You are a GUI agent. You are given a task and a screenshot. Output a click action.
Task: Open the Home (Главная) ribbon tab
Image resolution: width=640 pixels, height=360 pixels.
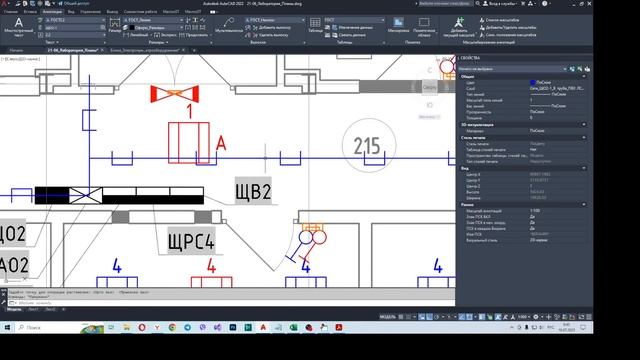point(11,12)
